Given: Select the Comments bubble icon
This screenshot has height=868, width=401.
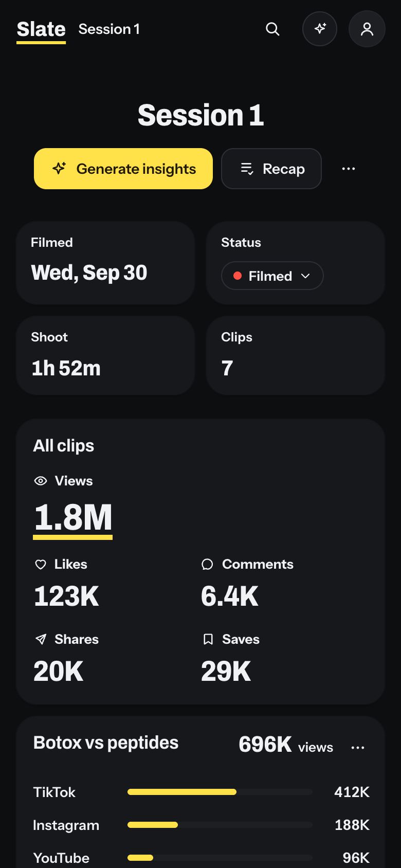Looking at the screenshot, I should pos(207,565).
